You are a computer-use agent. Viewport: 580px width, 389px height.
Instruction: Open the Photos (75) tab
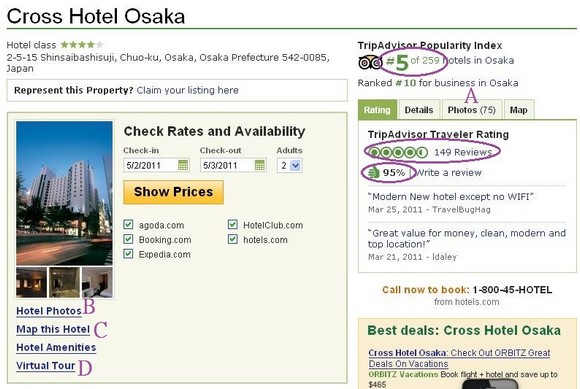click(472, 110)
